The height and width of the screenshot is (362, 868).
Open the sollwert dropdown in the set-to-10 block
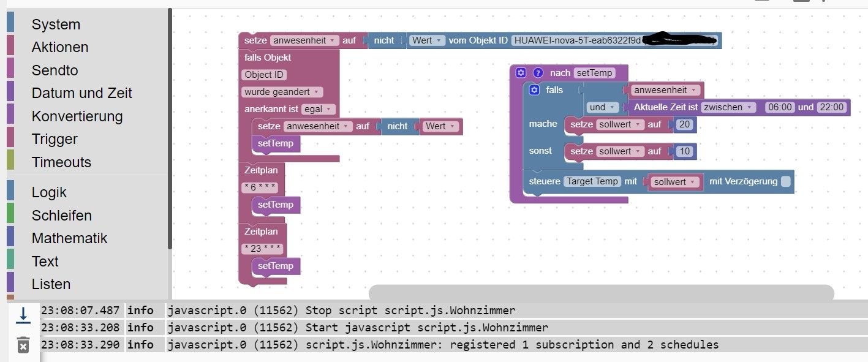(621, 151)
